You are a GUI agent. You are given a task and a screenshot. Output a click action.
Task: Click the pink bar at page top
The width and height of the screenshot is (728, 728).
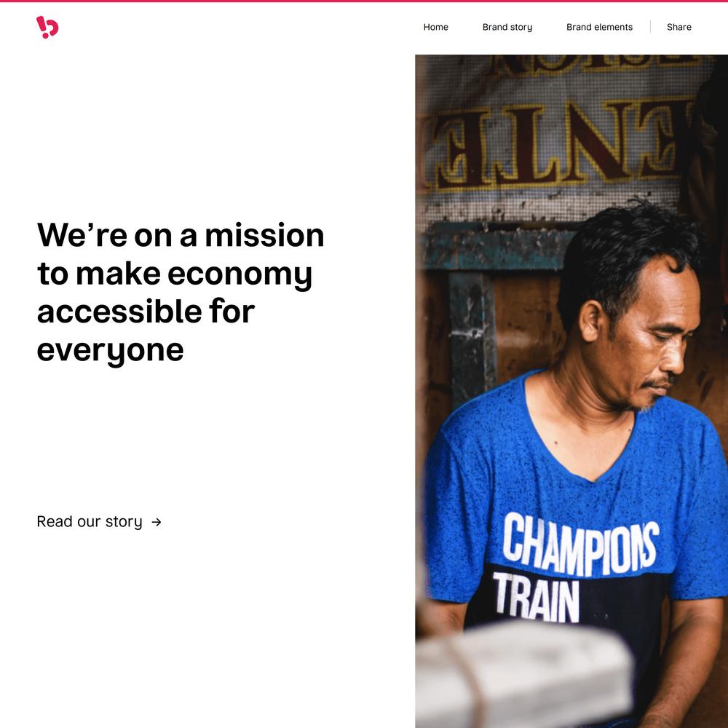tap(364, 1)
